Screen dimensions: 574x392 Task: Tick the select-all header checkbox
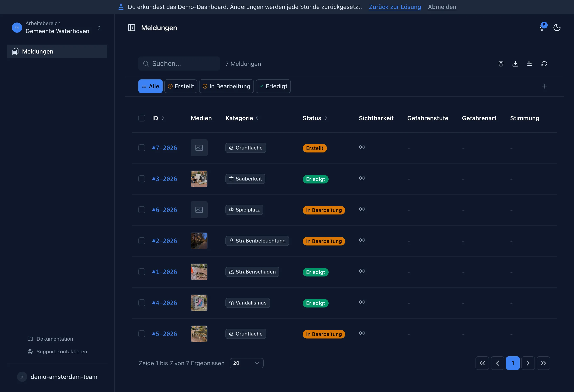pos(142,118)
